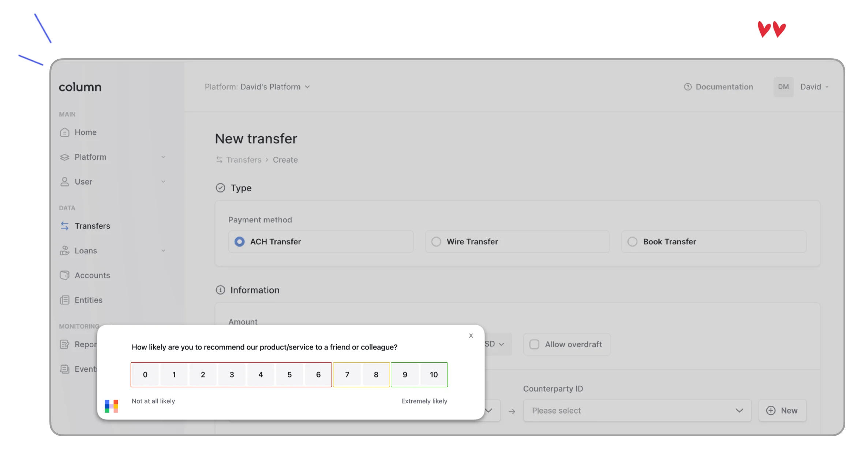Open Home from the sidebar
The width and height of the screenshot is (868, 463).
point(85,132)
